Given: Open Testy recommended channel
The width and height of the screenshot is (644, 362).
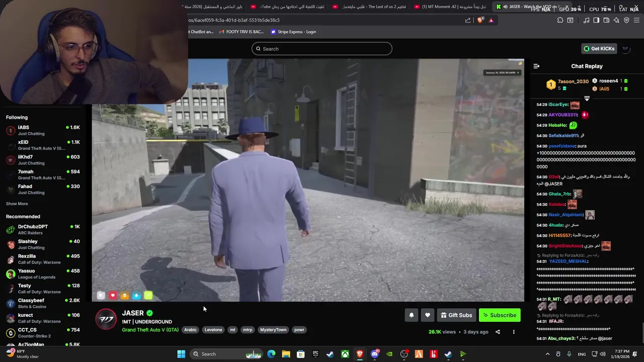Looking at the screenshot, I should click(x=43, y=289).
